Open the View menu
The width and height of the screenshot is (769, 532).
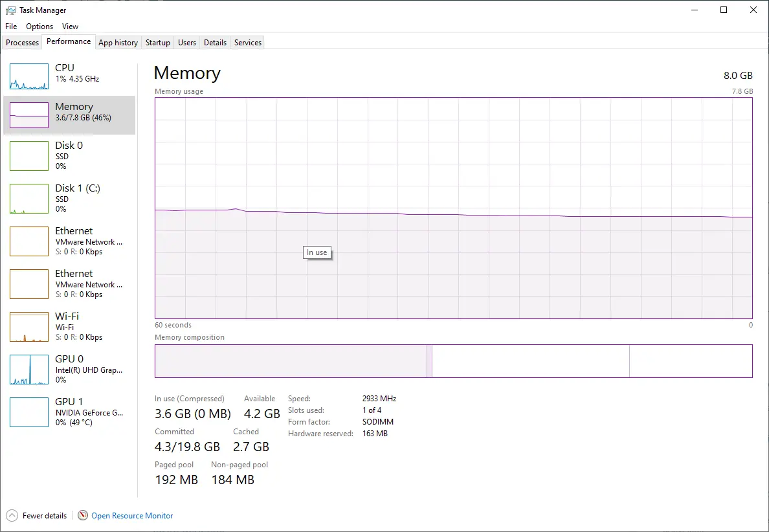coord(70,27)
